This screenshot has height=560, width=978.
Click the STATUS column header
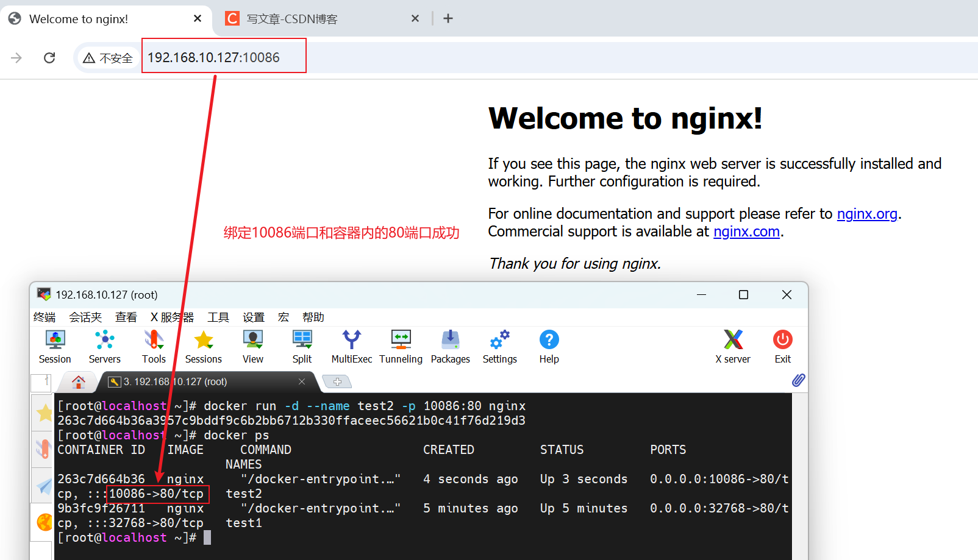[562, 450]
